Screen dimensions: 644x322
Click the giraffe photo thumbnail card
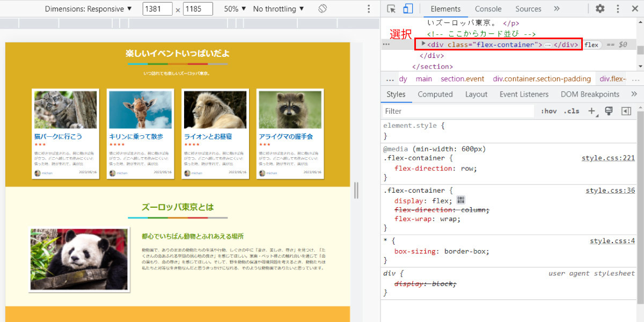(140, 109)
